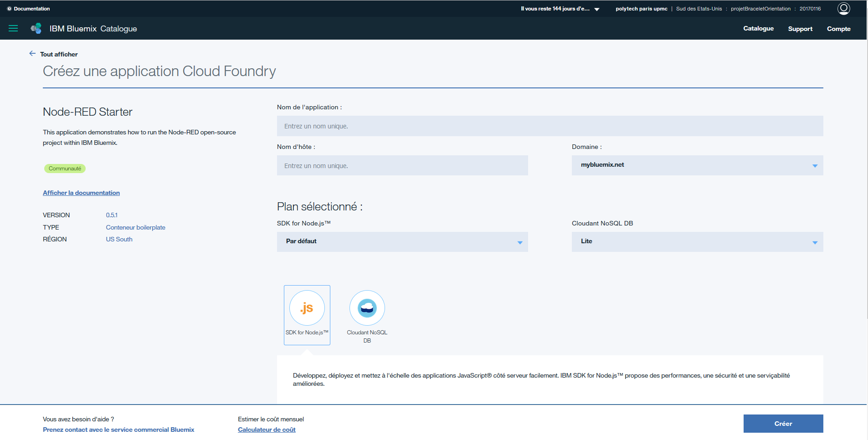Click the IBM Bluemix Catalogue title
Viewport: 868px width, 440px height.
pyautogui.click(x=93, y=29)
